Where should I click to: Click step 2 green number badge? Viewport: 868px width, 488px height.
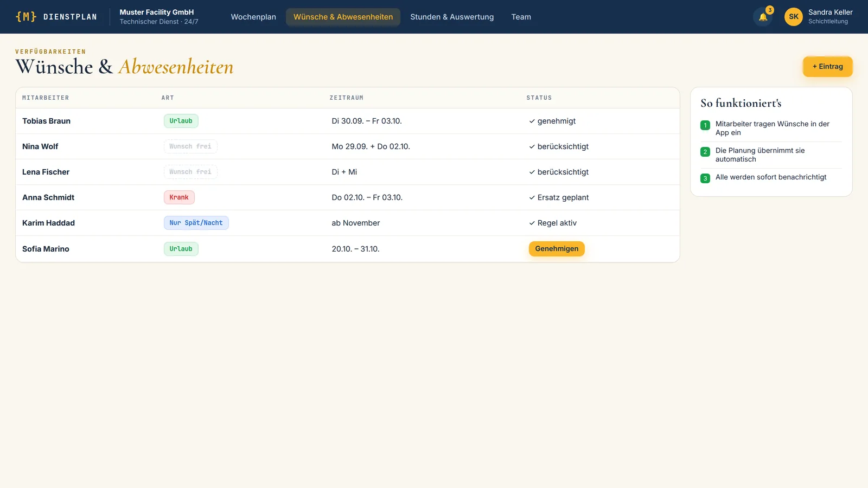705,152
